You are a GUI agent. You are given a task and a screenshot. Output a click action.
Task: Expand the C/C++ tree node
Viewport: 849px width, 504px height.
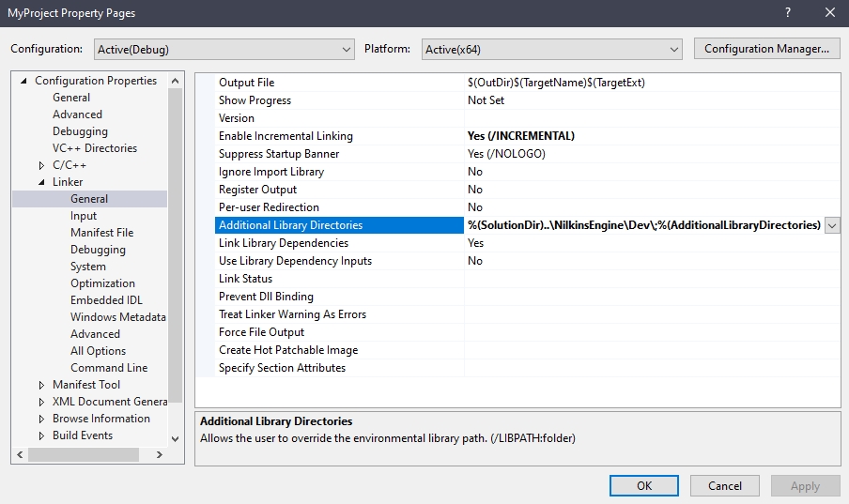(41, 165)
